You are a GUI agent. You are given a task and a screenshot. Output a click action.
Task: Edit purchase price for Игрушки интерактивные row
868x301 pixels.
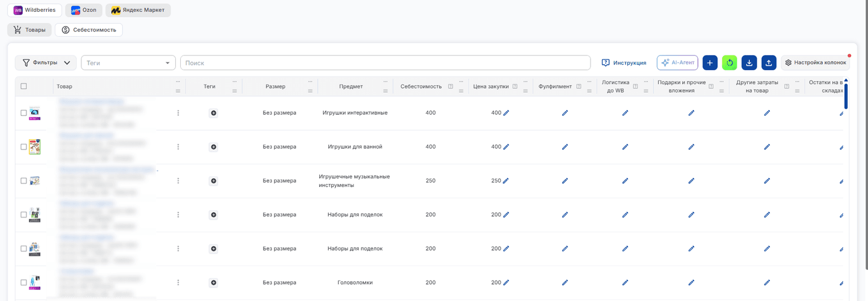(x=506, y=113)
